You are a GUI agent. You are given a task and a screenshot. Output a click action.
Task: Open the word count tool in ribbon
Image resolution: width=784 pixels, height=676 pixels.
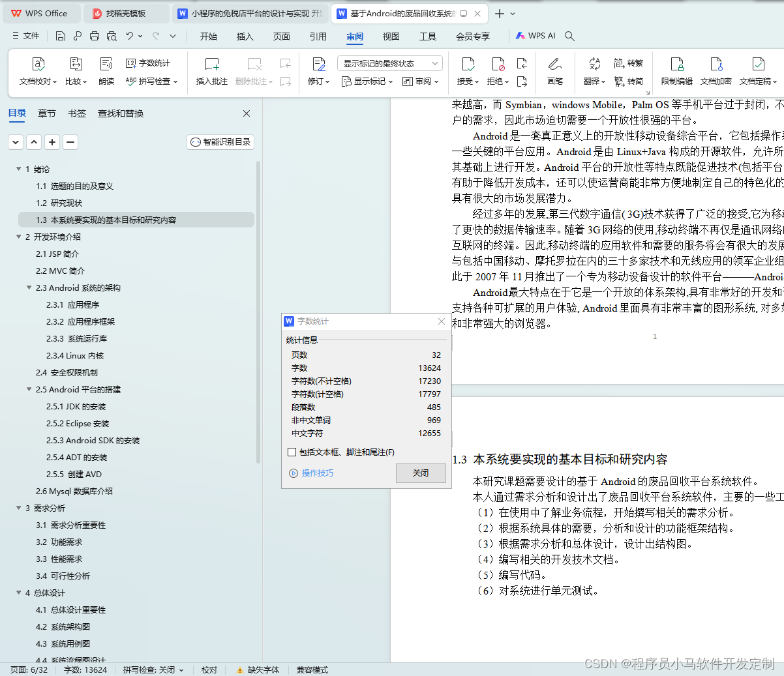pos(147,63)
